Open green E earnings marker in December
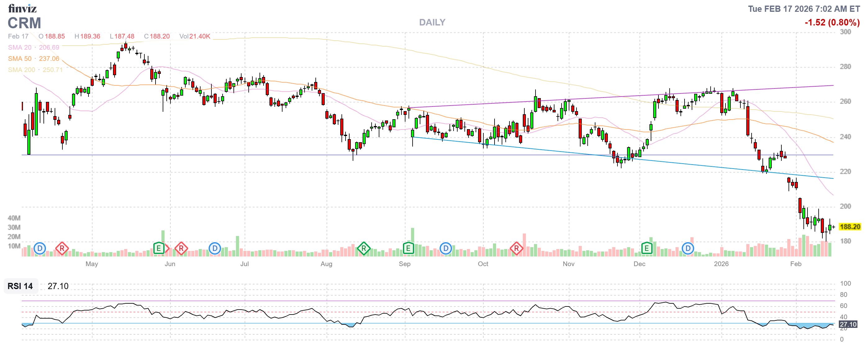 646,249
